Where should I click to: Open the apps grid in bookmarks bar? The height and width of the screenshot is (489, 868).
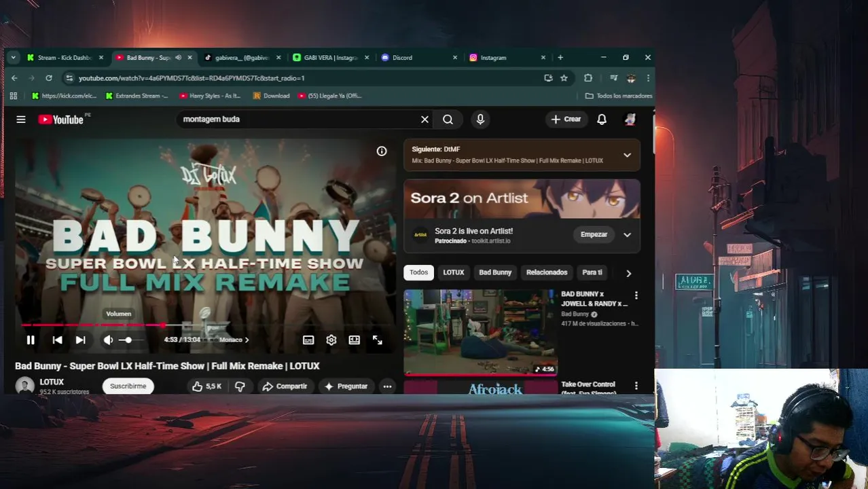13,96
